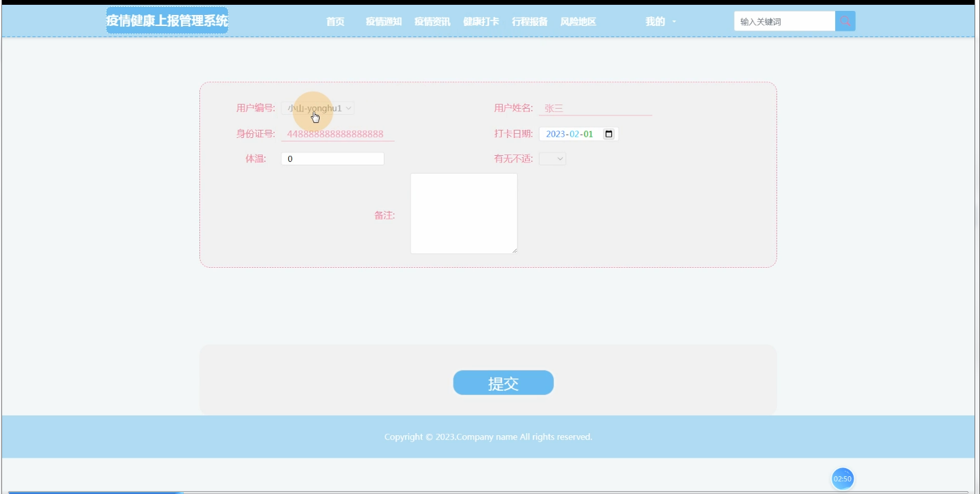The width and height of the screenshot is (980, 494).
Task: View the 风险地区 page
Action: [x=578, y=21]
